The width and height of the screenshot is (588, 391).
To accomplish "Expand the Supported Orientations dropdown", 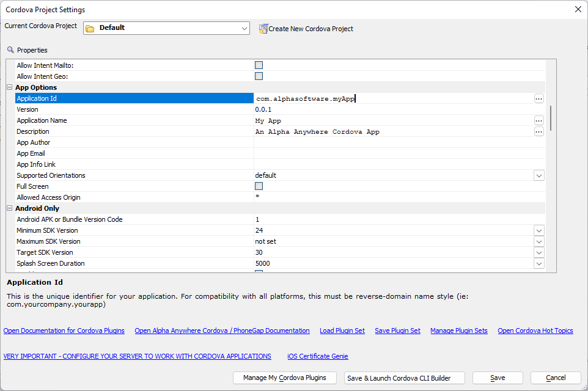I will tap(539, 175).
